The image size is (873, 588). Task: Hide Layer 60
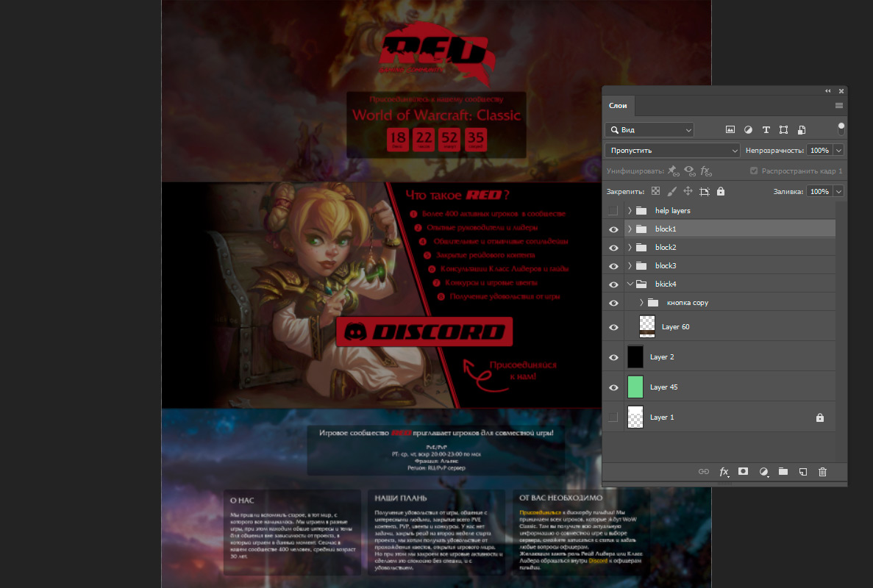click(613, 327)
